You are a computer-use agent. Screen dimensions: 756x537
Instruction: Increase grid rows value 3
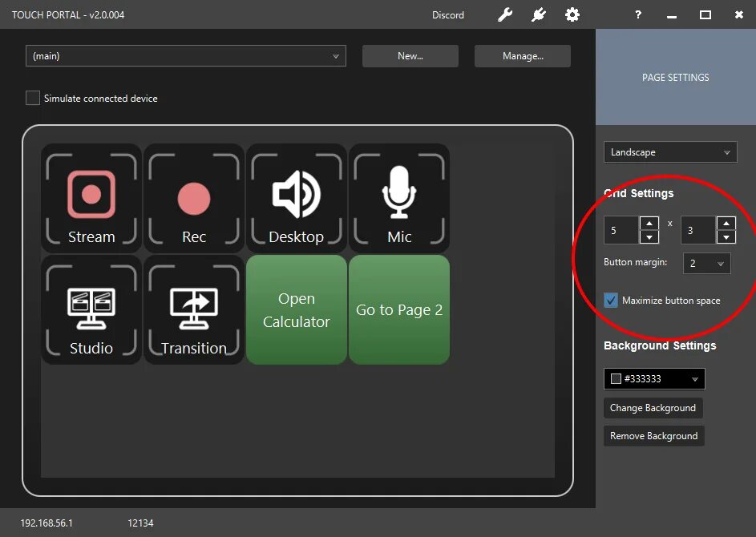(x=726, y=223)
